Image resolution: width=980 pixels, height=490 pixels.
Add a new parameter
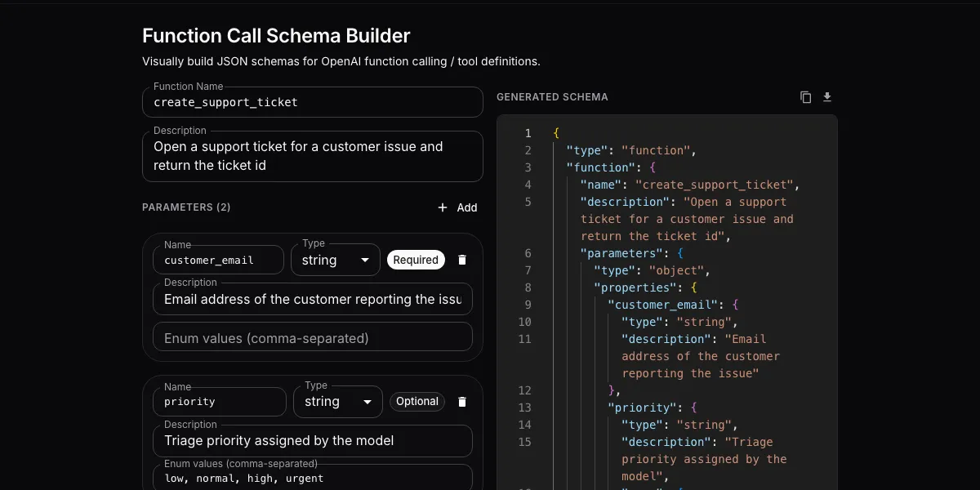tap(457, 207)
